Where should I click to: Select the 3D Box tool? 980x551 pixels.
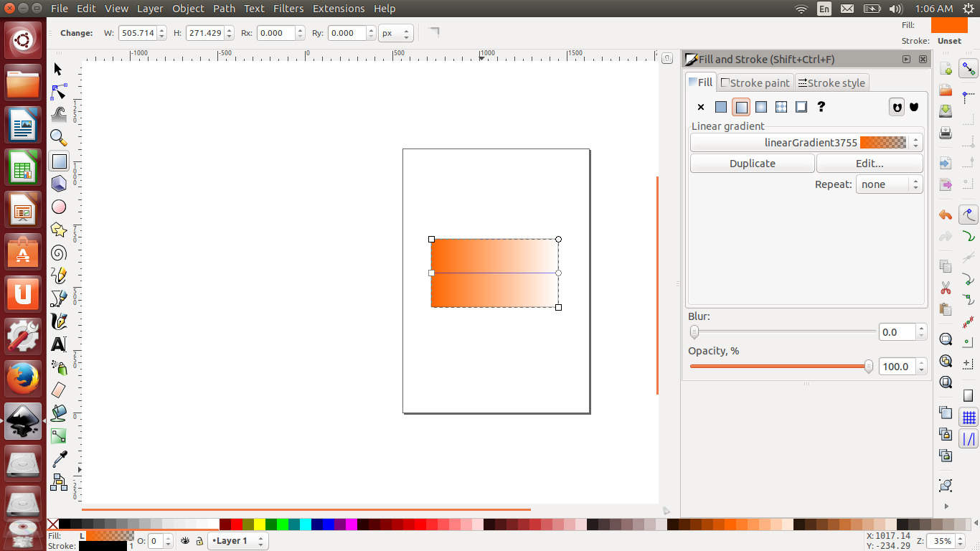[59, 184]
